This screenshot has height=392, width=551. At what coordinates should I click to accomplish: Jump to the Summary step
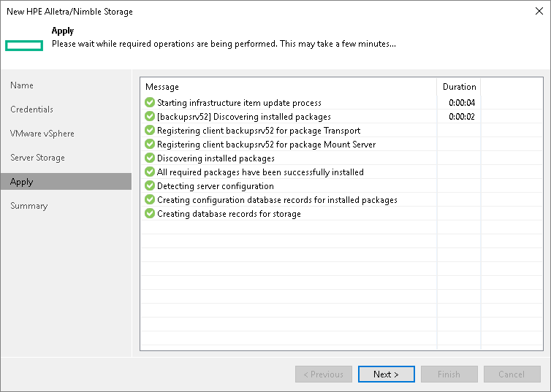[x=66, y=206]
